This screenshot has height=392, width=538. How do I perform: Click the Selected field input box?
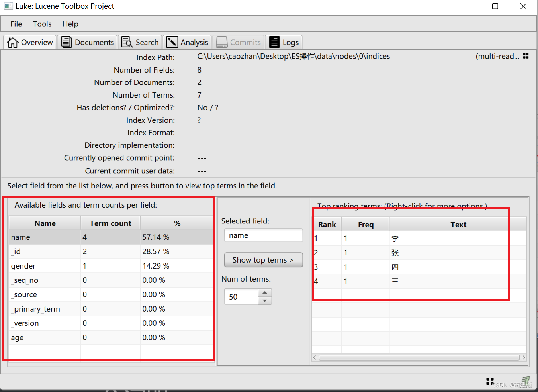(263, 235)
